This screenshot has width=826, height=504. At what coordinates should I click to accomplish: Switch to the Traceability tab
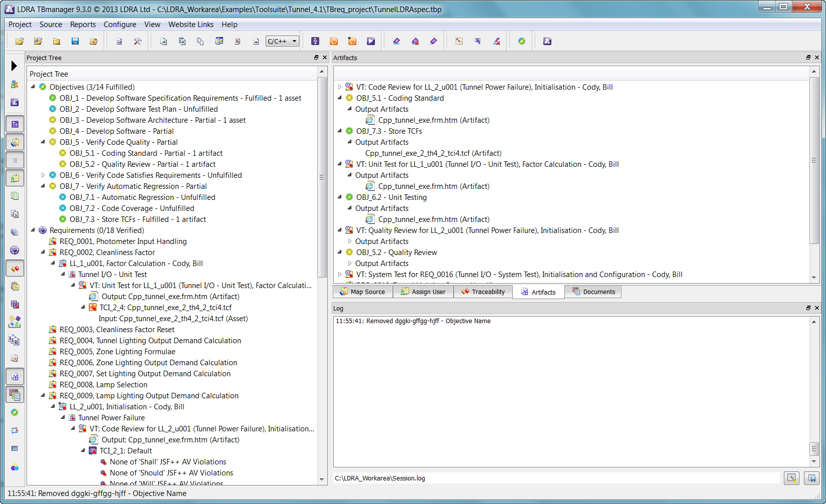click(x=483, y=292)
